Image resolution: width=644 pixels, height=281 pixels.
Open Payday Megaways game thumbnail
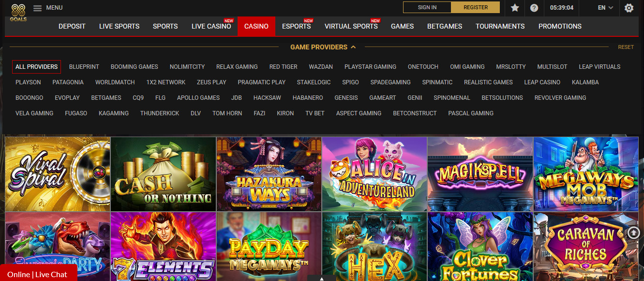tap(269, 247)
